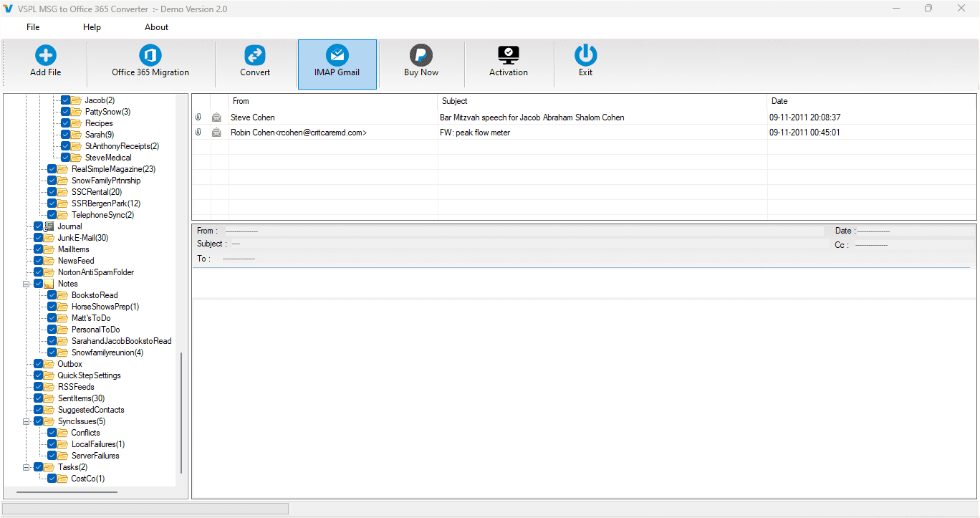
Task: Select the SnowFamilyPrtnrship folder
Action: (106, 181)
